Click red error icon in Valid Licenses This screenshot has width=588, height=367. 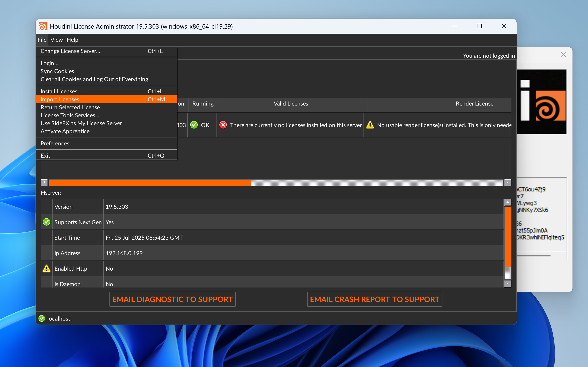223,125
